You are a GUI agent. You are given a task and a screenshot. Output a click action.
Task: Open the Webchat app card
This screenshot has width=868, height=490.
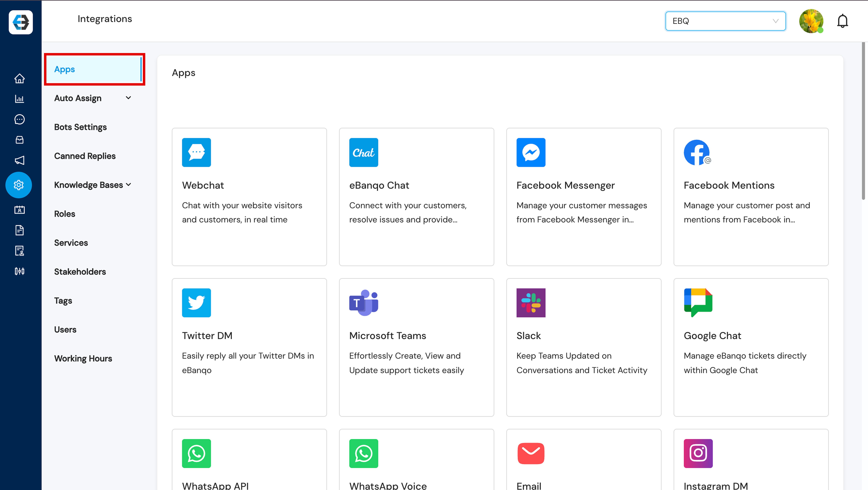249,196
